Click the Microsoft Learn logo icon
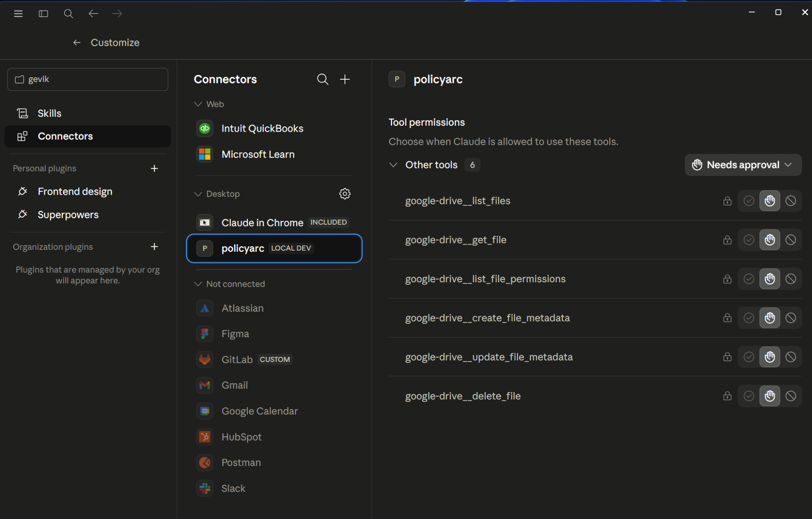The height and width of the screenshot is (519, 812). pyautogui.click(x=205, y=154)
